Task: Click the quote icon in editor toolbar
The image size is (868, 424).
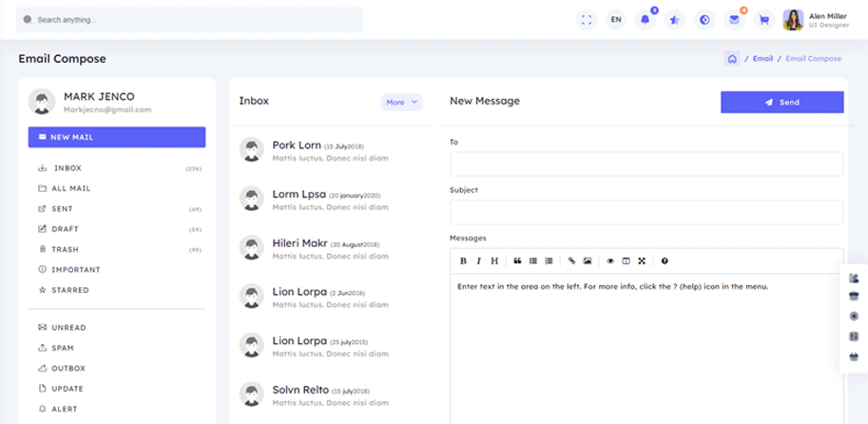Action: (x=517, y=260)
